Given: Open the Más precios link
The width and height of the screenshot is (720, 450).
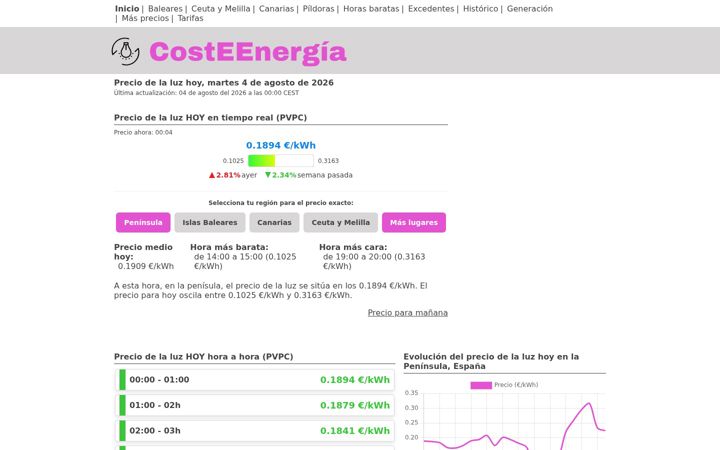Looking at the screenshot, I should 145,18.
